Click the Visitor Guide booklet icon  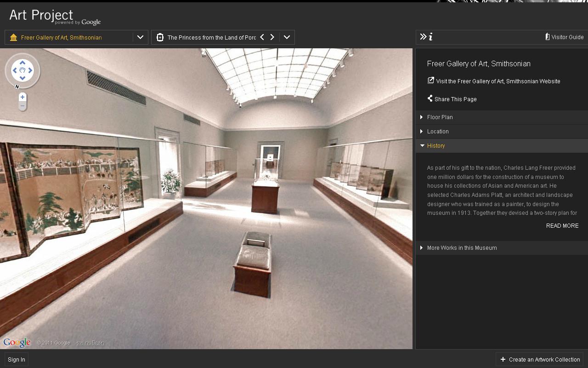coord(547,37)
